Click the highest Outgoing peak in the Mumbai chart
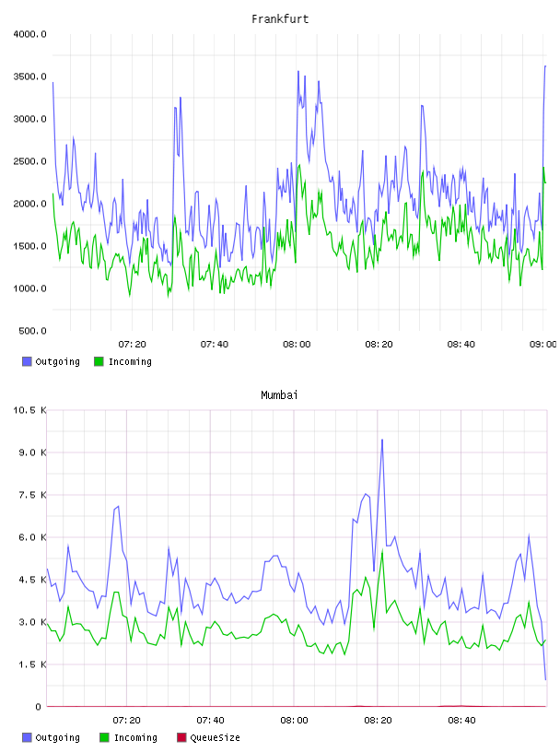 pyautogui.click(x=382, y=440)
